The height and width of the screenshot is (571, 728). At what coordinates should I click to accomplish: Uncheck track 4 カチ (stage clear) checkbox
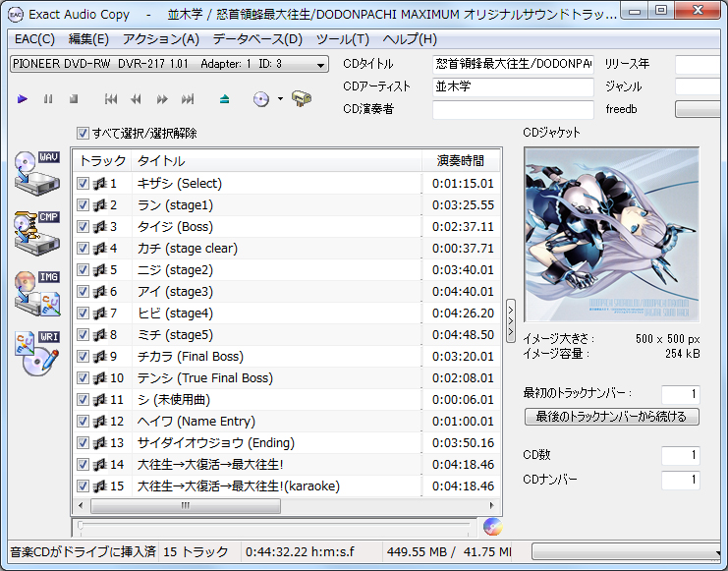click(83, 248)
